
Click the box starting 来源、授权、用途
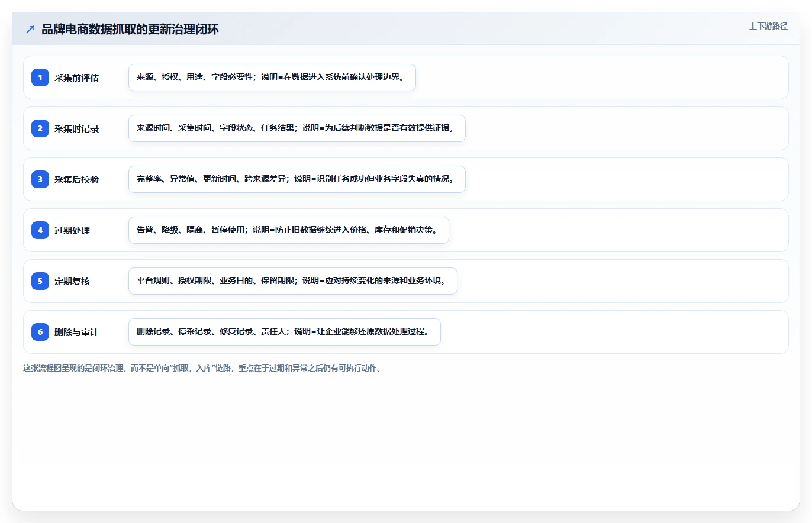click(x=272, y=78)
